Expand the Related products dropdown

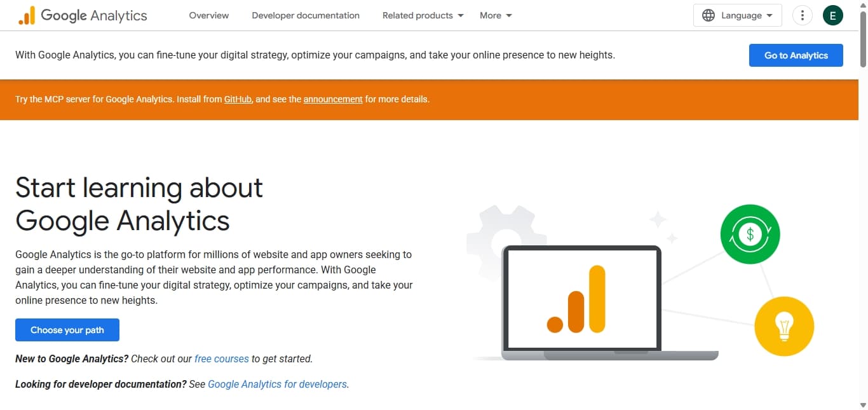pos(423,15)
